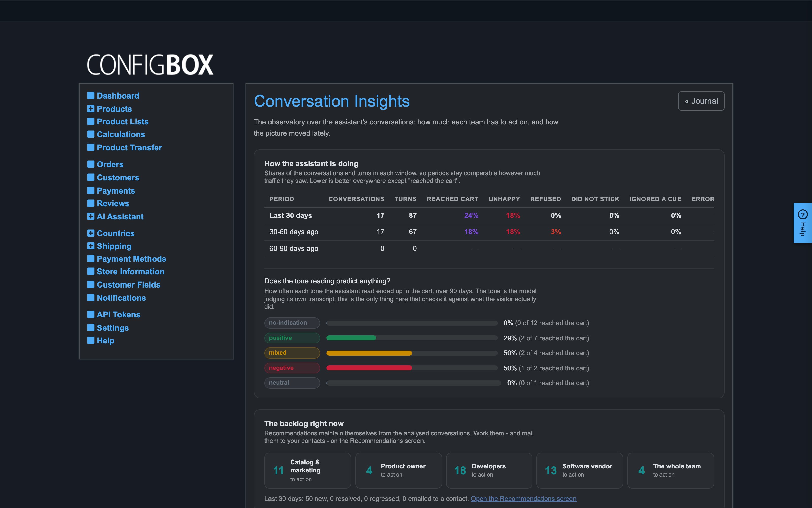The height and width of the screenshot is (508, 812).
Task: Click the Conversation Insights heading
Action: [x=331, y=101]
